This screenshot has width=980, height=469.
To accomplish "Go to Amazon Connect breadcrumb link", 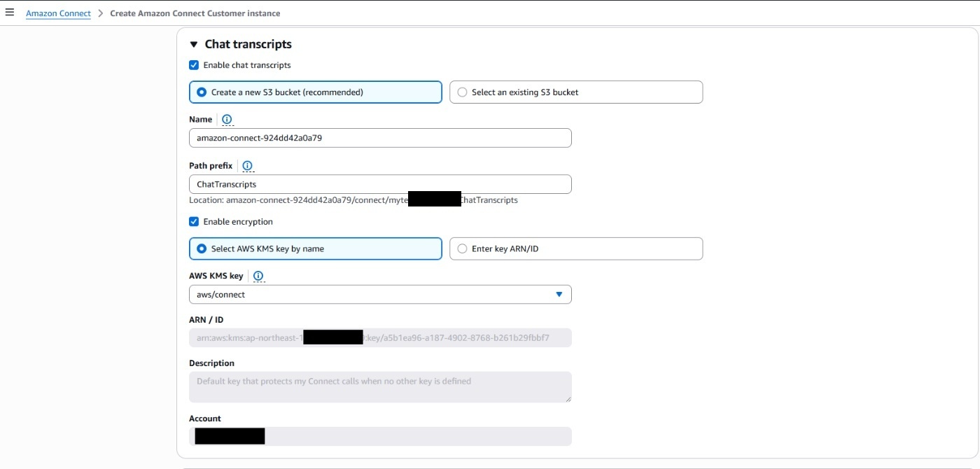I will pos(58,13).
